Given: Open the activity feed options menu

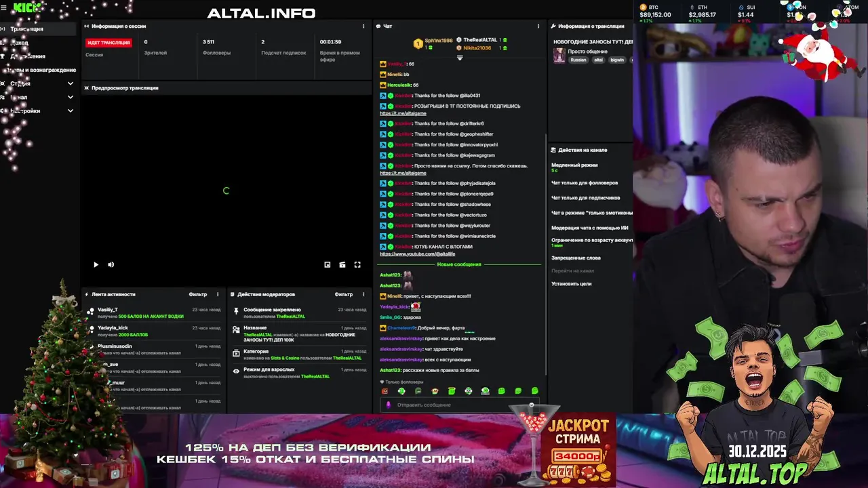Looking at the screenshot, I should coord(218,294).
